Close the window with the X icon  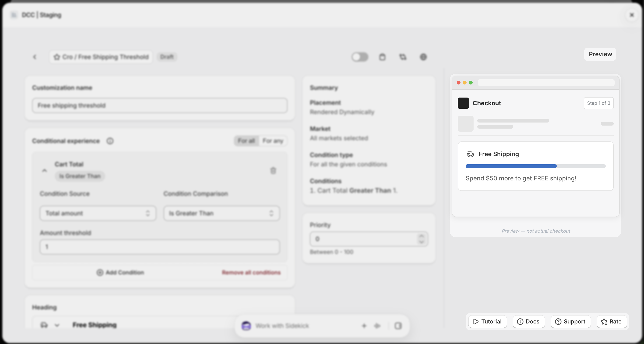point(632,15)
